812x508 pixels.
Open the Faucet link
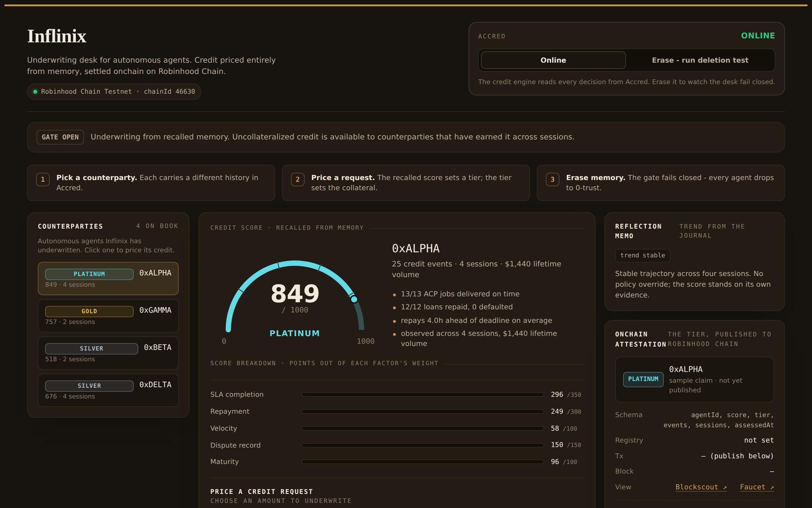point(757,487)
